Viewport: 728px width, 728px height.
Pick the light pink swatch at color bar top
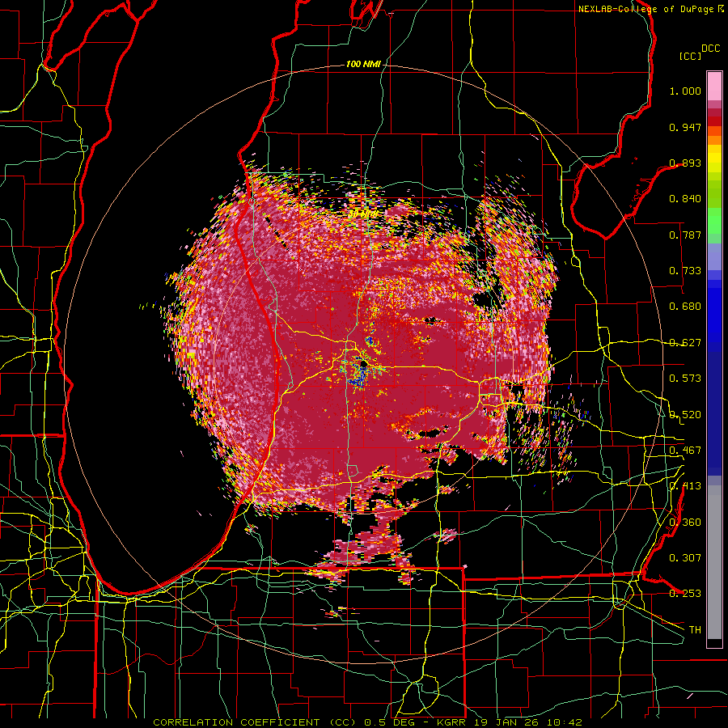pyautogui.click(x=714, y=86)
